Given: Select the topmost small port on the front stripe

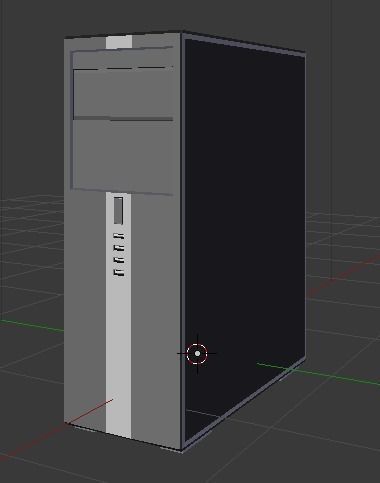Looking at the screenshot, I should [x=119, y=236].
